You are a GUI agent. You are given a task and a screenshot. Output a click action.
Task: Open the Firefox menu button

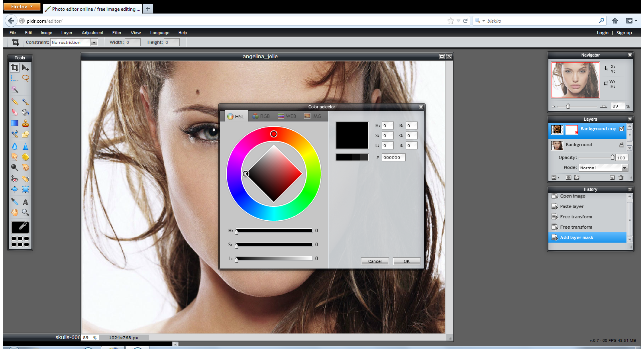tap(22, 7)
